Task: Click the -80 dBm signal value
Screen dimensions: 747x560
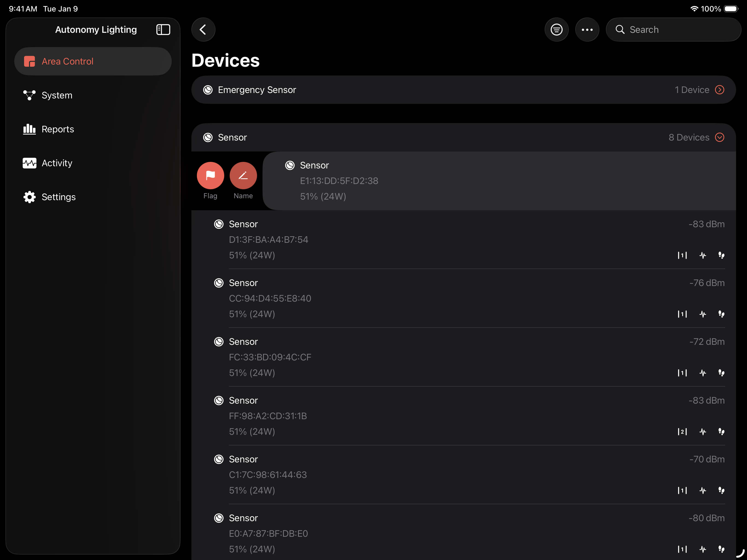Action: (x=707, y=518)
